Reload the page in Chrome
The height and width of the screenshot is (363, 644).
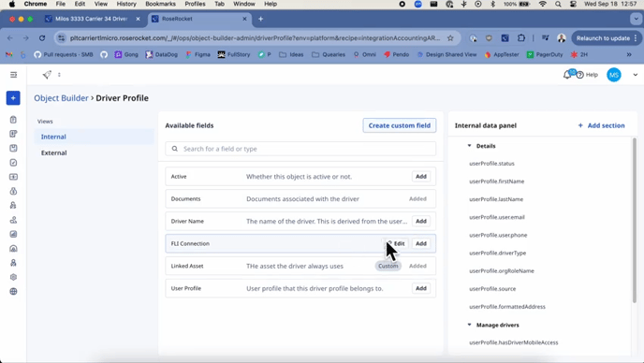(x=42, y=38)
